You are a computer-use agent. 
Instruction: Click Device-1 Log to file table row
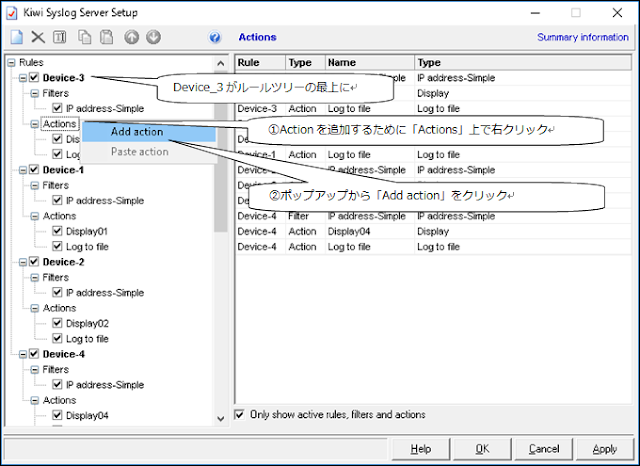coord(433,155)
